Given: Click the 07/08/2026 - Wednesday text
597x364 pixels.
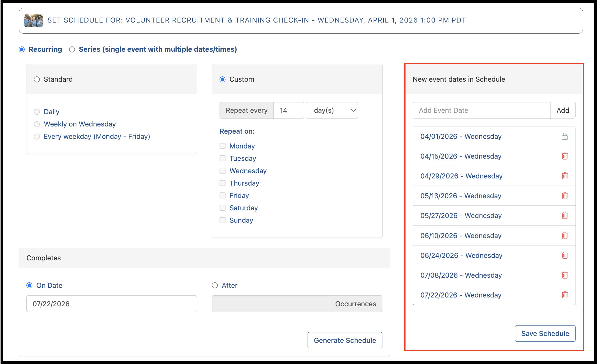Looking at the screenshot, I should [461, 275].
